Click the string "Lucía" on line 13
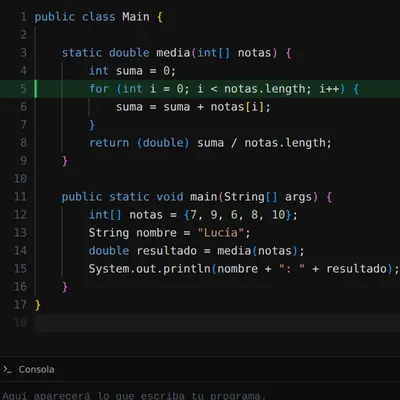The height and width of the screenshot is (400, 400). coord(221,233)
